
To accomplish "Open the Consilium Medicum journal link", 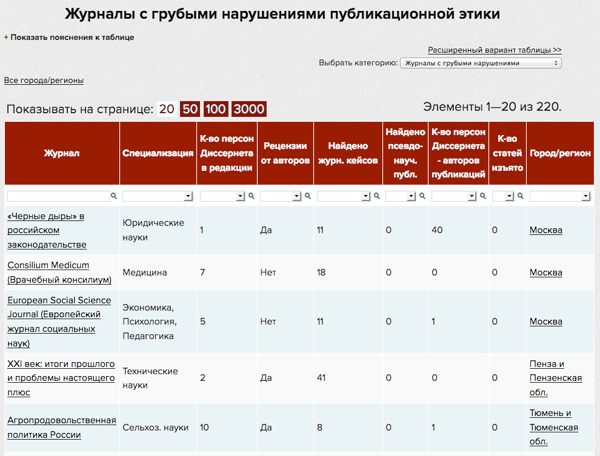I will [x=49, y=265].
